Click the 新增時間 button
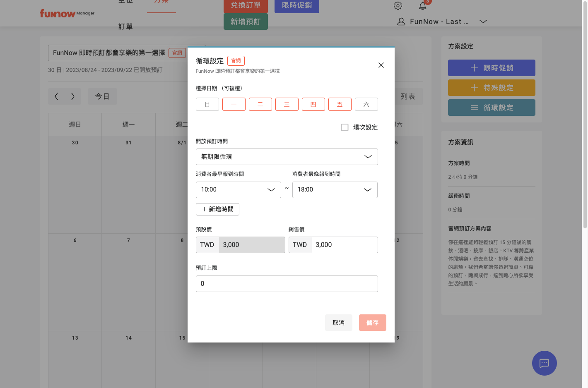The image size is (588, 388). pos(217,209)
